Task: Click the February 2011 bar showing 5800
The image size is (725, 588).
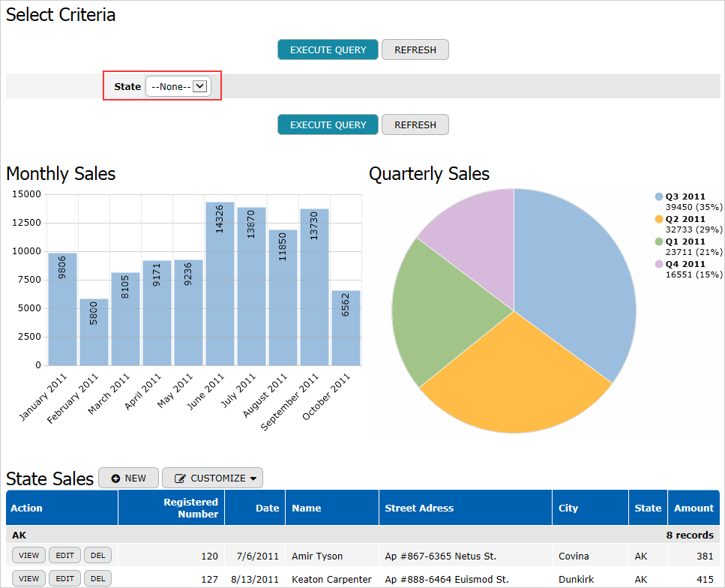Action: [94, 332]
